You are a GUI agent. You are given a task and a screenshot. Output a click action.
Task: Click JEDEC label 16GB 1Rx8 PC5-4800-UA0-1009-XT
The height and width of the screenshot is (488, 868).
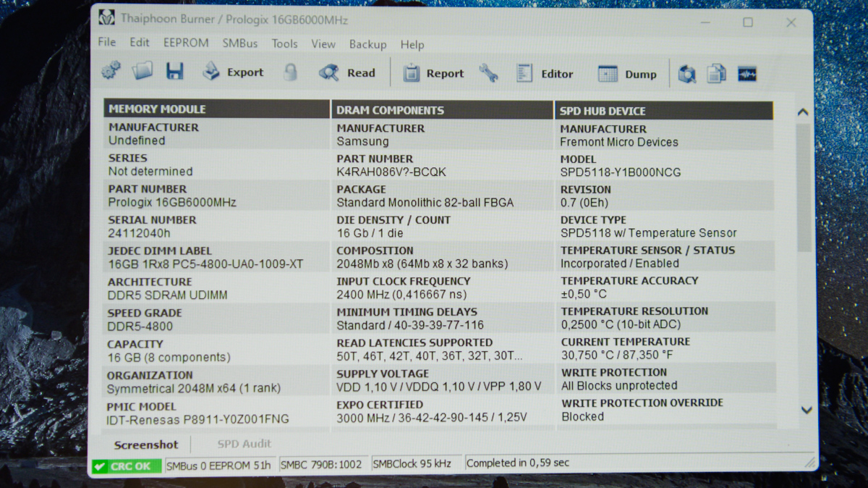205,264
